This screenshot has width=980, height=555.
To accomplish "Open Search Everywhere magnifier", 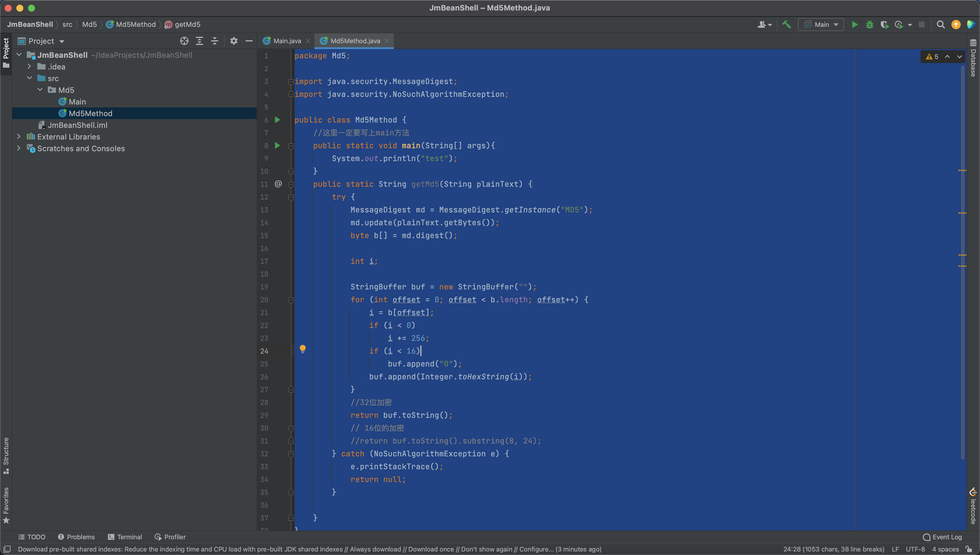I will point(941,25).
